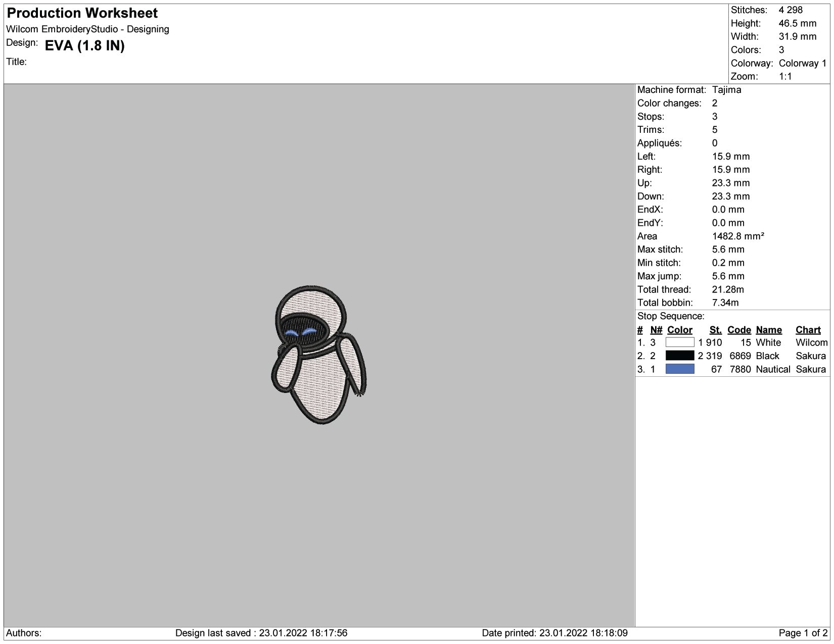Click the 'Authors:' footer label
The image size is (834, 644).
24,633
